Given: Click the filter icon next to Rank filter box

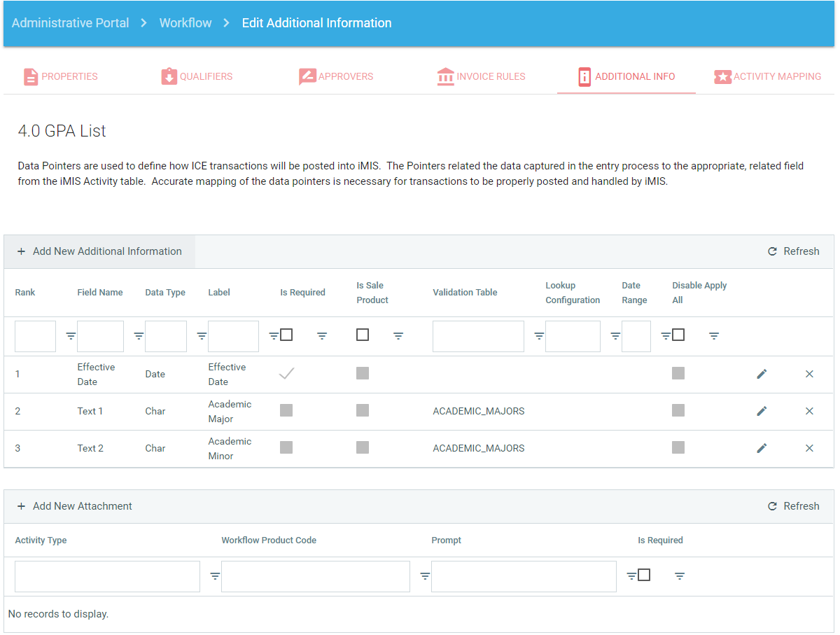Looking at the screenshot, I should click(71, 336).
